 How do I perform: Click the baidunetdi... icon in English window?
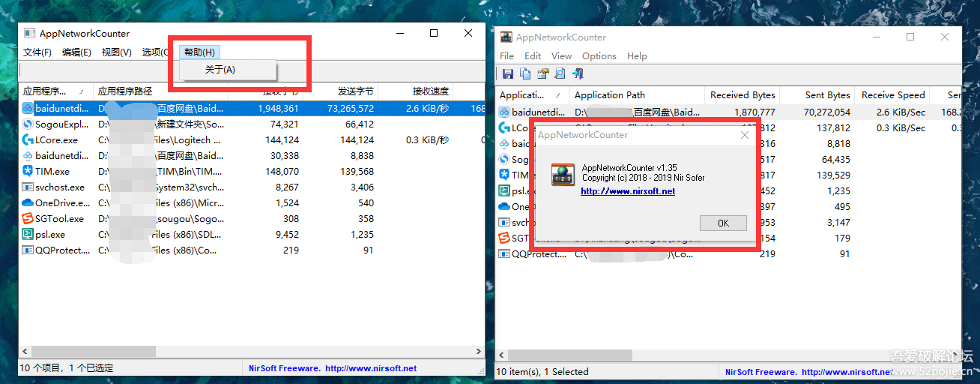point(504,112)
